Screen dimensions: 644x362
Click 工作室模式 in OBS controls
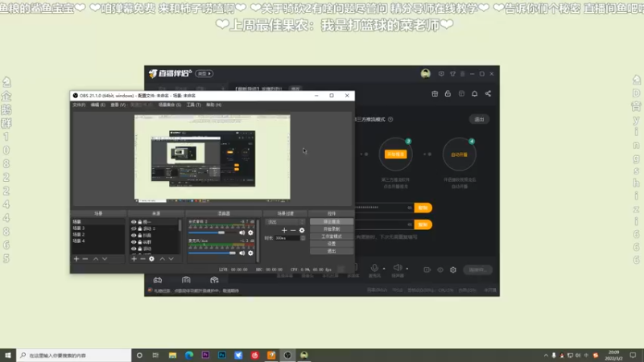332,237
